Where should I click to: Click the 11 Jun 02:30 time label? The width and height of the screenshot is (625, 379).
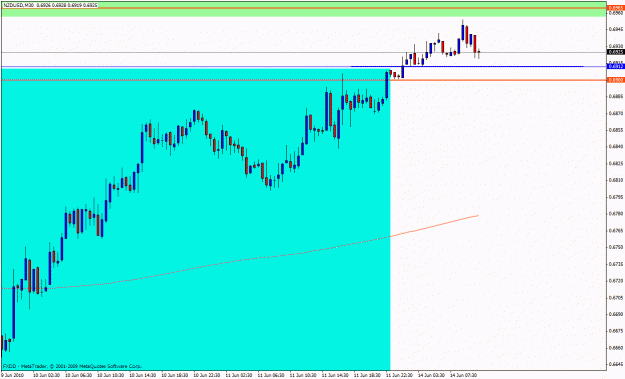pos(239,375)
